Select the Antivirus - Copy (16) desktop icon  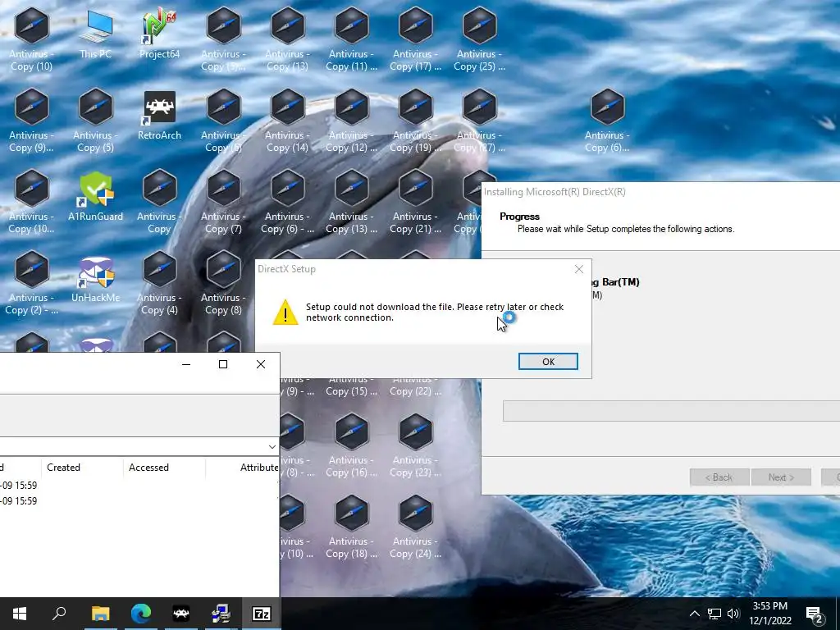[x=351, y=445]
